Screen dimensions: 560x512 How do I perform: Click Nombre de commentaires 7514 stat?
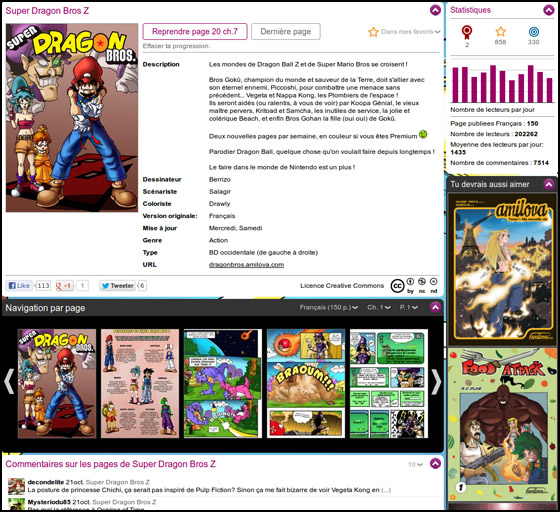pos(499,163)
